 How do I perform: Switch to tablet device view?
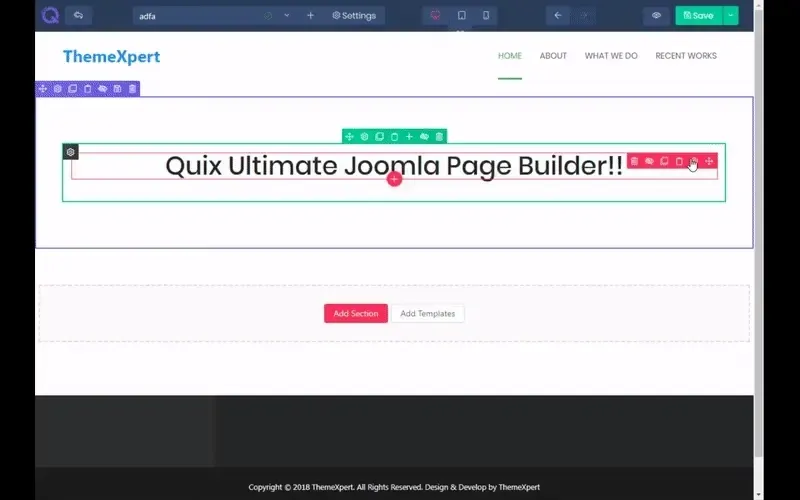pos(461,15)
